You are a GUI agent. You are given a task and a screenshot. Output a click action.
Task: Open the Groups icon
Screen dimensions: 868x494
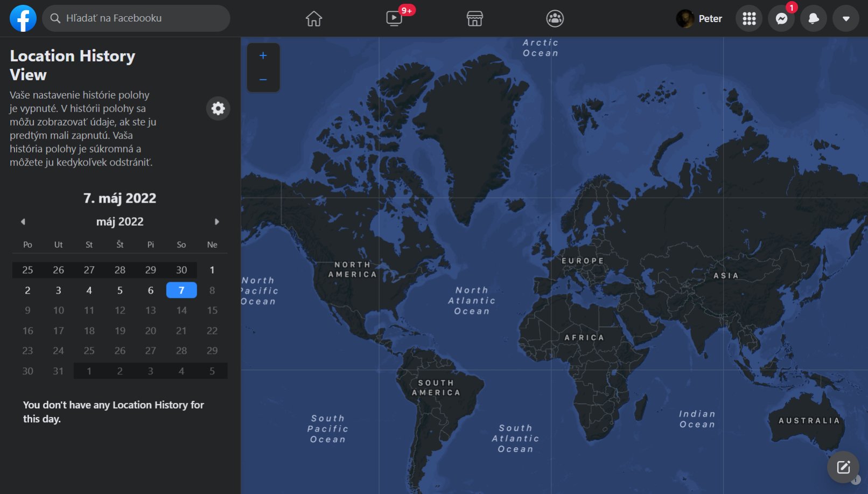pos(555,18)
